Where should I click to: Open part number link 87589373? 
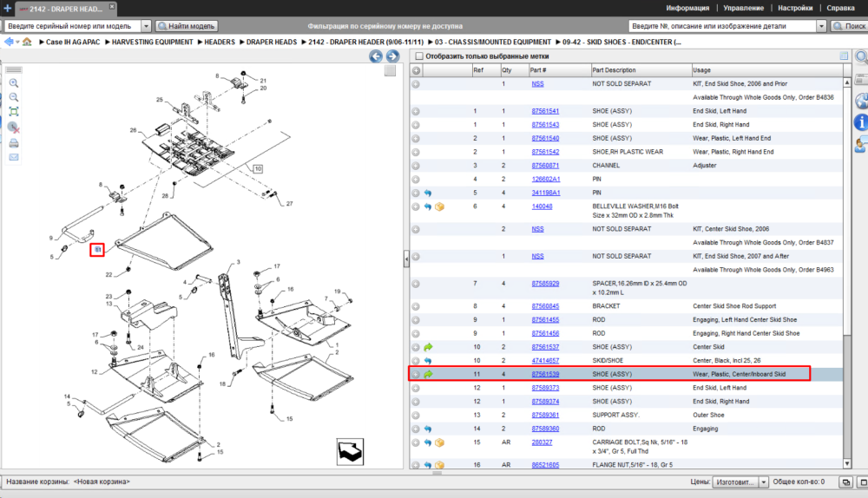click(x=545, y=389)
